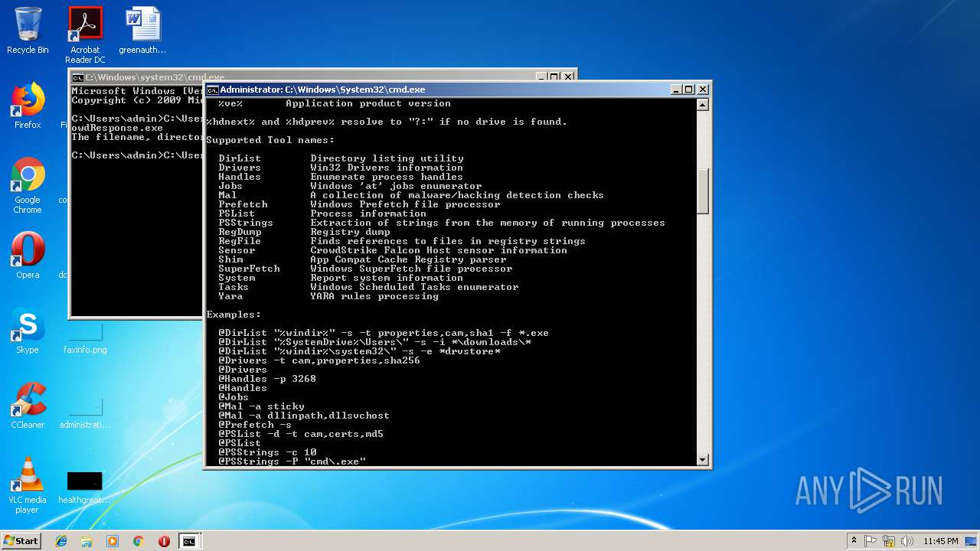Open VLC media player desktop shortcut
The width and height of the screenshot is (980, 551).
click(x=28, y=485)
